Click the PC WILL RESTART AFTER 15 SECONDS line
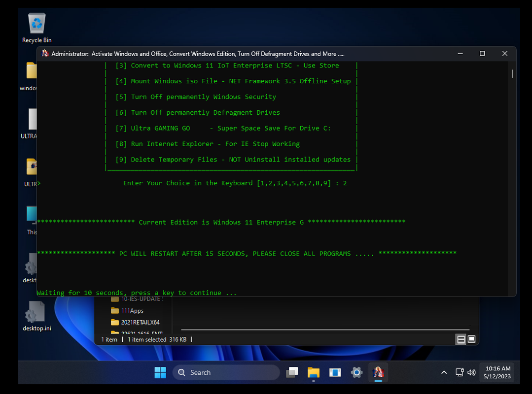 coord(247,254)
